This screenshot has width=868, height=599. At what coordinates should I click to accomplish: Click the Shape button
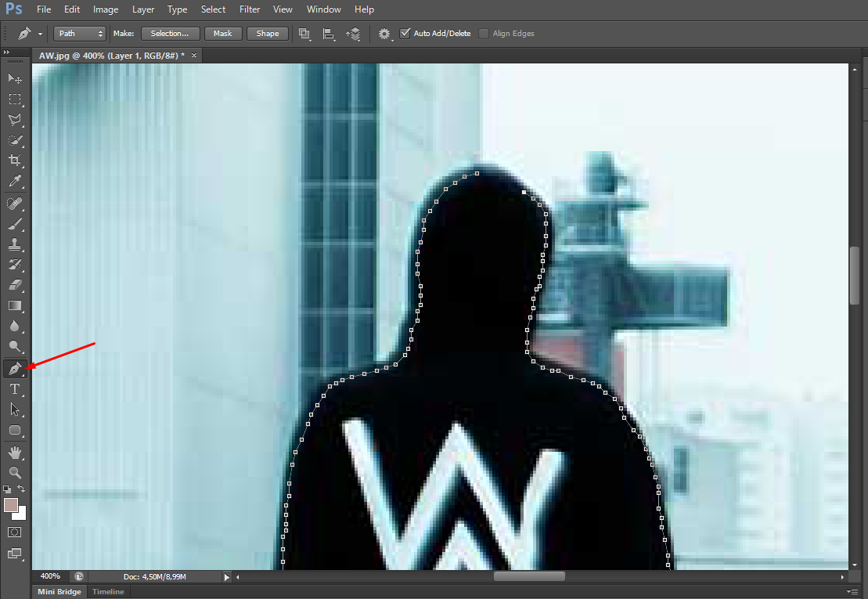click(x=268, y=34)
